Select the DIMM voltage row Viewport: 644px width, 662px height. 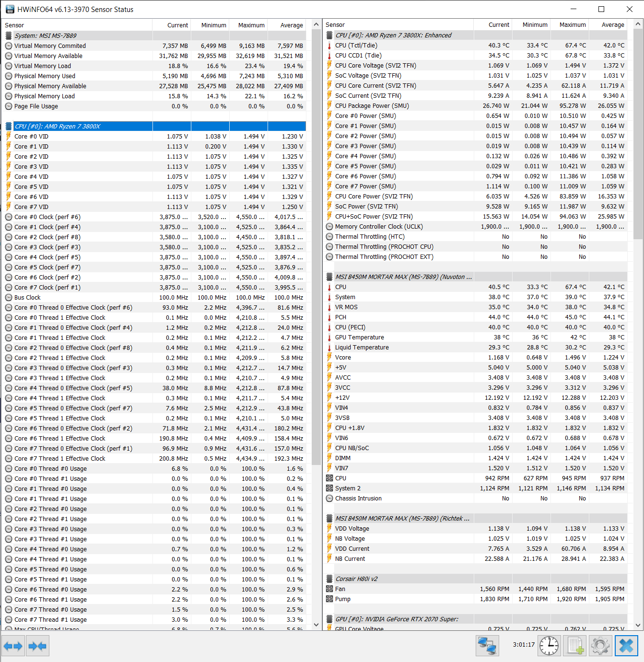click(x=475, y=458)
